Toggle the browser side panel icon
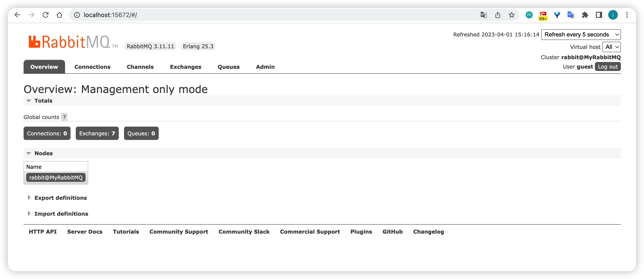 coord(599,15)
